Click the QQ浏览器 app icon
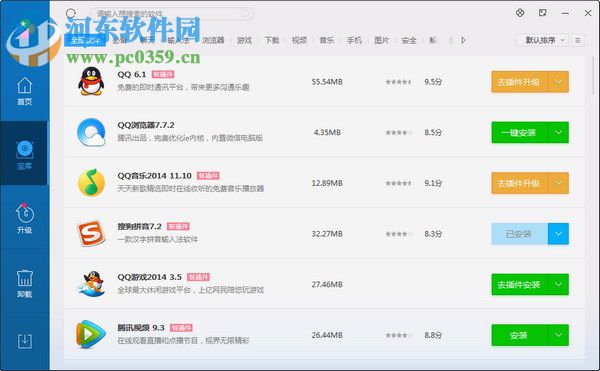 pyautogui.click(x=91, y=132)
